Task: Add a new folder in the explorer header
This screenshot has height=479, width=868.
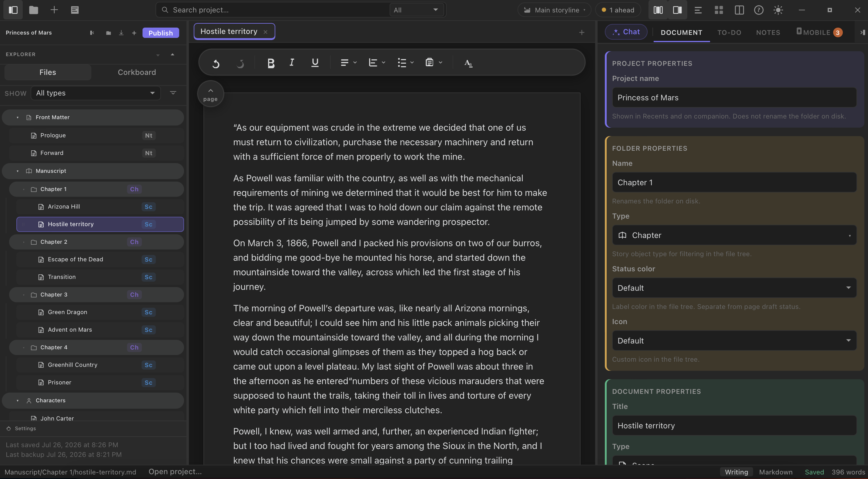Action: (x=108, y=33)
